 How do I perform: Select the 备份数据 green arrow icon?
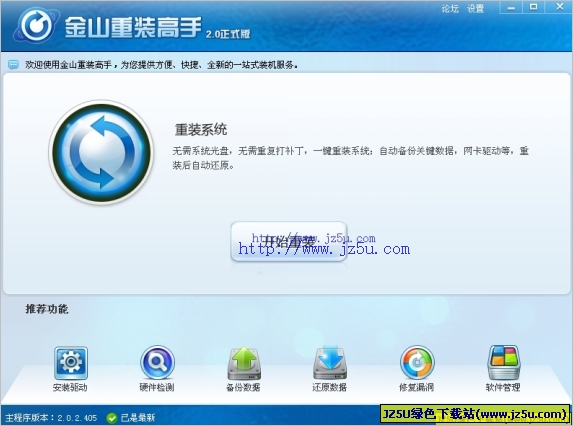tap(244, 363)
